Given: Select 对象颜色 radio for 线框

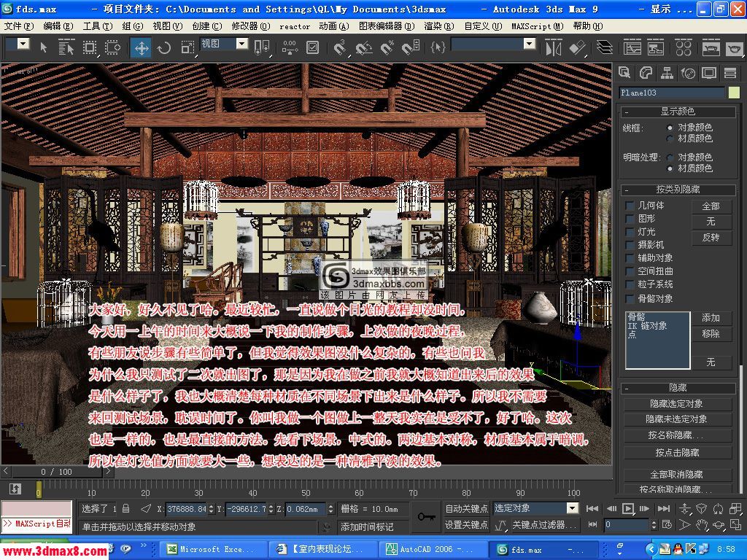Looking at the screenshot, I should tap(670, 128).
